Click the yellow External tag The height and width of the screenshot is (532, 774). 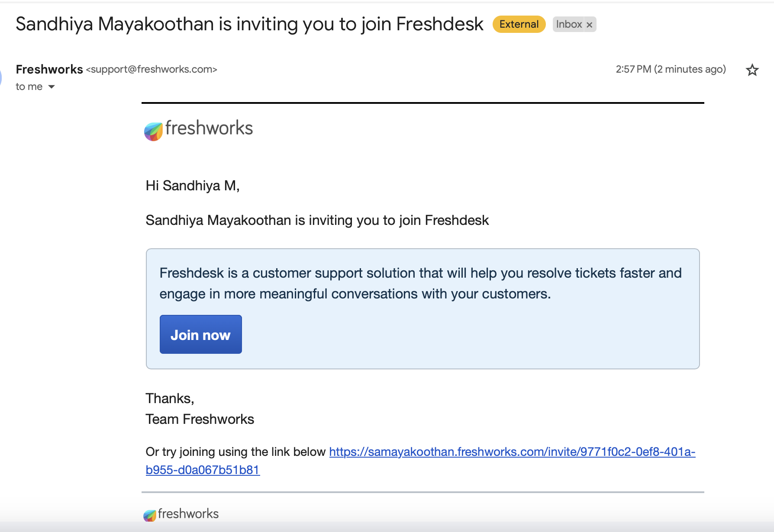pos(519,24)
